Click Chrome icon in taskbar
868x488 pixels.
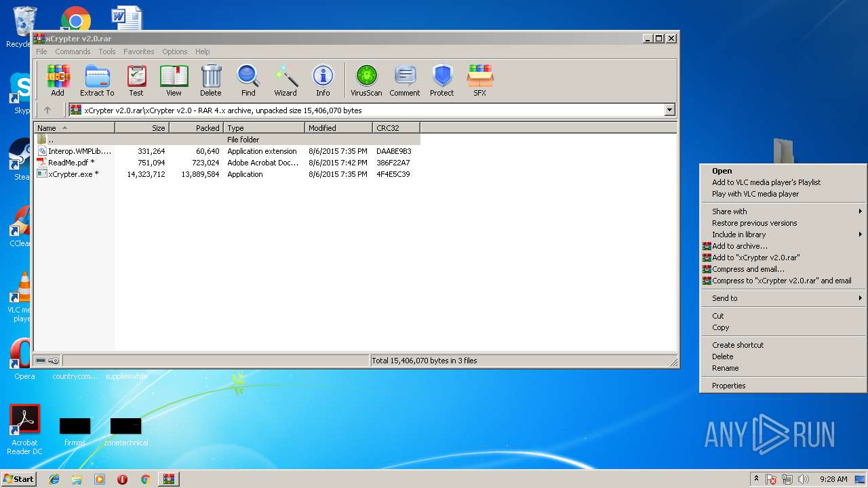point(145,479)
